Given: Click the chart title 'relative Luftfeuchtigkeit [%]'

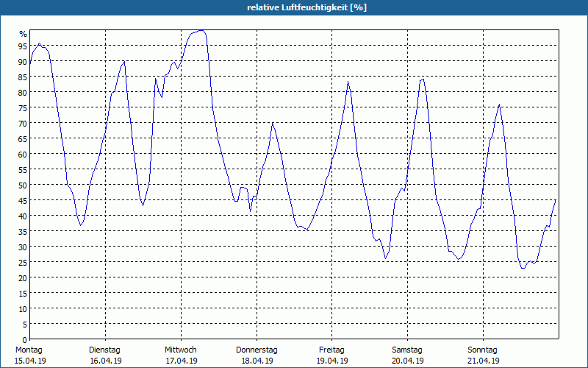Looking at the screenshot, I should point(306,7).
